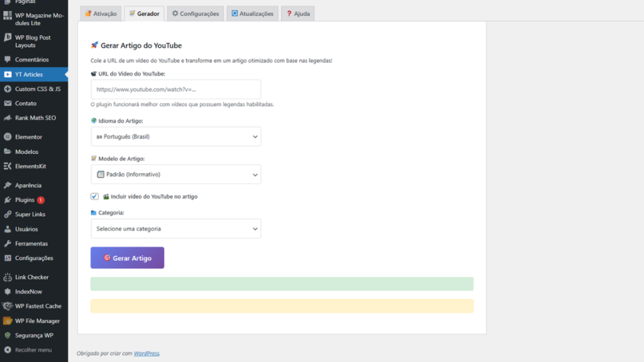Open the Configurações tab
Screen dimensions: 644x362
(196, 14)
